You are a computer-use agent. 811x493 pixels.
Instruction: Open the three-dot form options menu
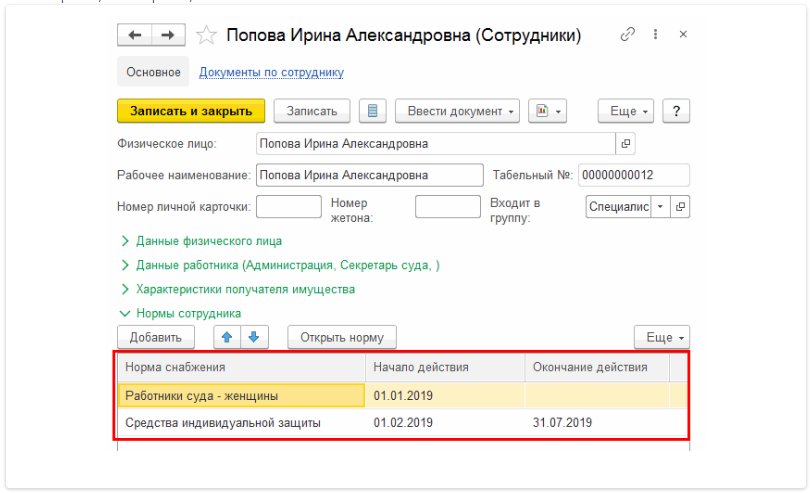point(656,34)
